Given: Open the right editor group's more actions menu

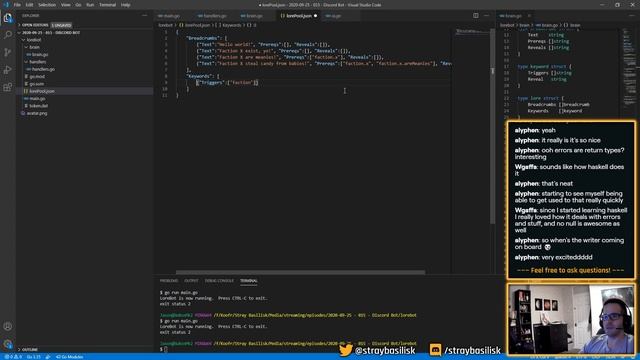Looking at the screenshot, I should 632,16.
